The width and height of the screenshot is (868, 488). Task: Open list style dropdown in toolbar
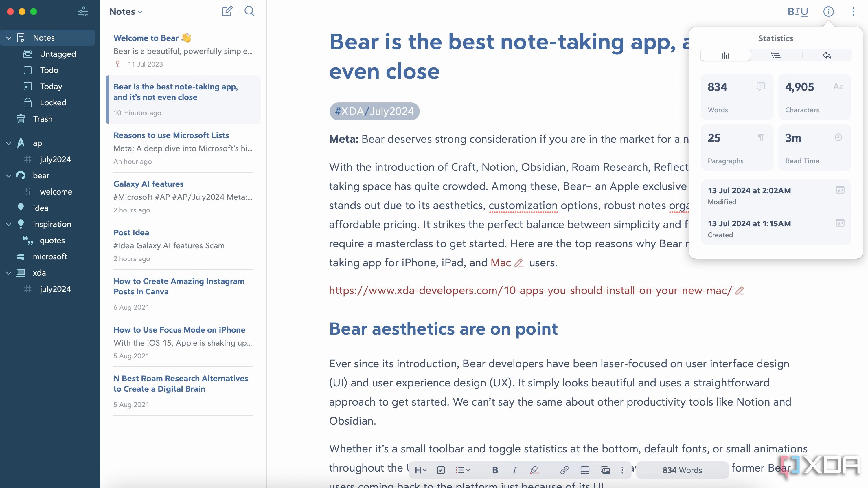pyautogui.click(x=463, y=470)
